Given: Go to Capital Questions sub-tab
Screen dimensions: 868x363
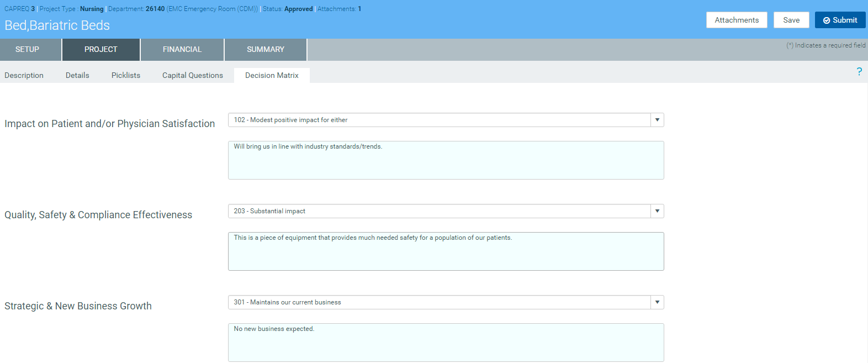Looking at the screenshot, I should tap(193, 76).
